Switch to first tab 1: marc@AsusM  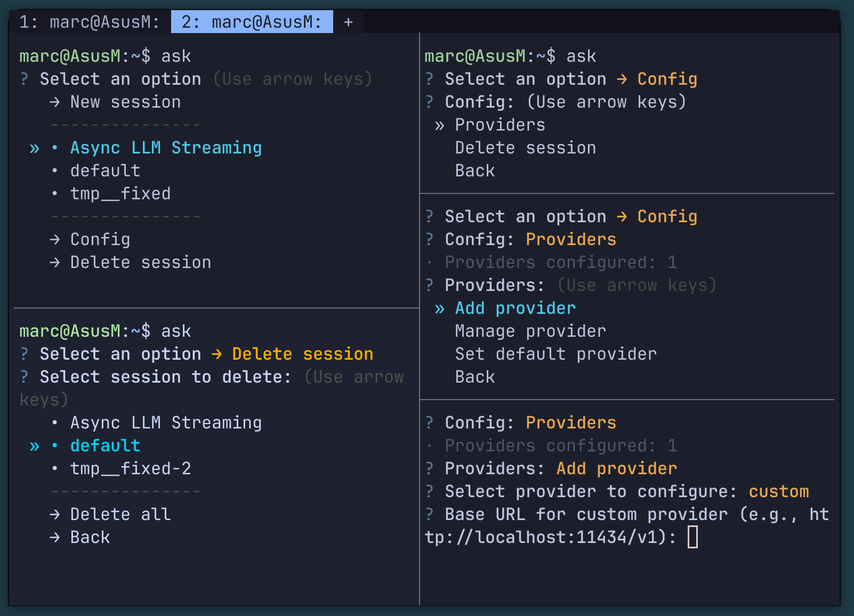[x=89, y=22]
